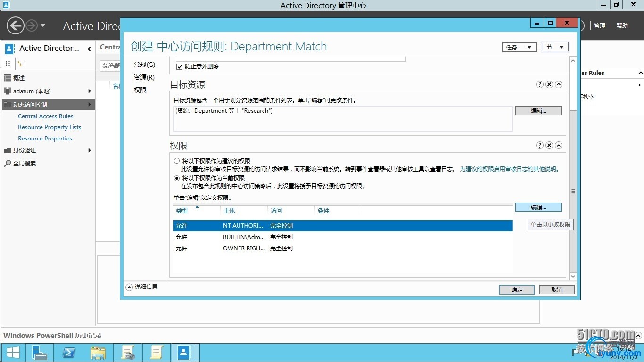Select 将以下权限作为当前权限 radio option
644x362 pixels.
(x=177, y=178)
